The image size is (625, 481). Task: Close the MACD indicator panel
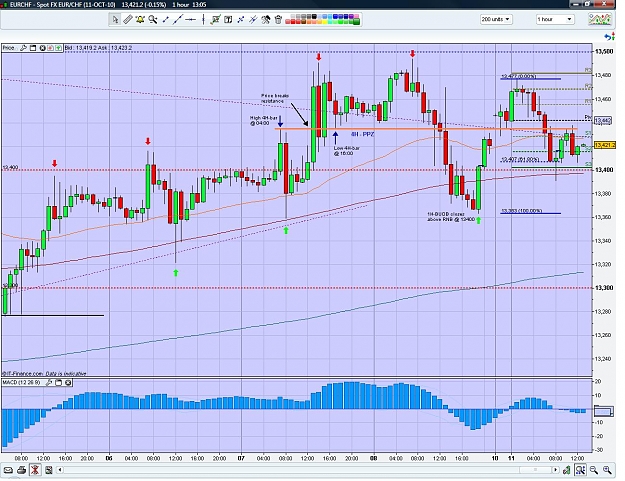tap(68, 383)
